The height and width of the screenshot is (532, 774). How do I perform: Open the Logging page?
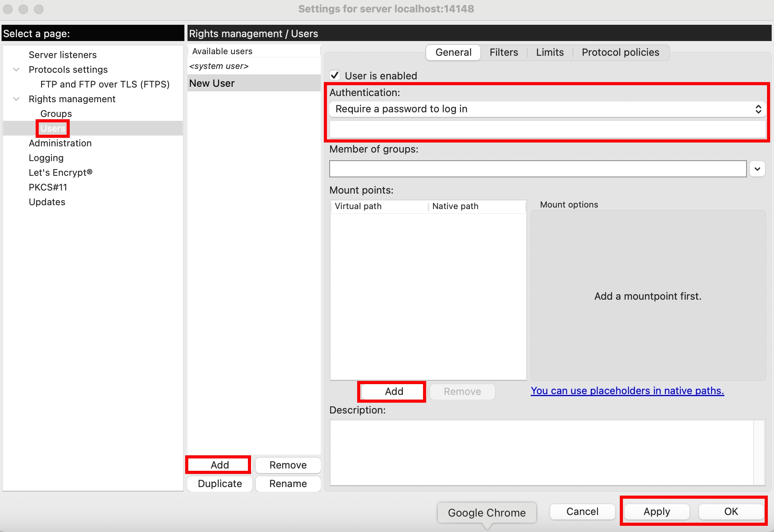coord(46,158)
